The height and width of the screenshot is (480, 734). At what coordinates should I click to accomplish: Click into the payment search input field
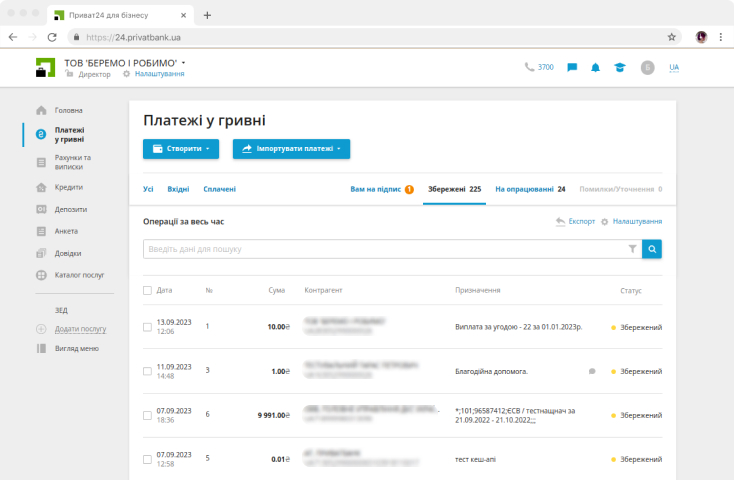385,249
